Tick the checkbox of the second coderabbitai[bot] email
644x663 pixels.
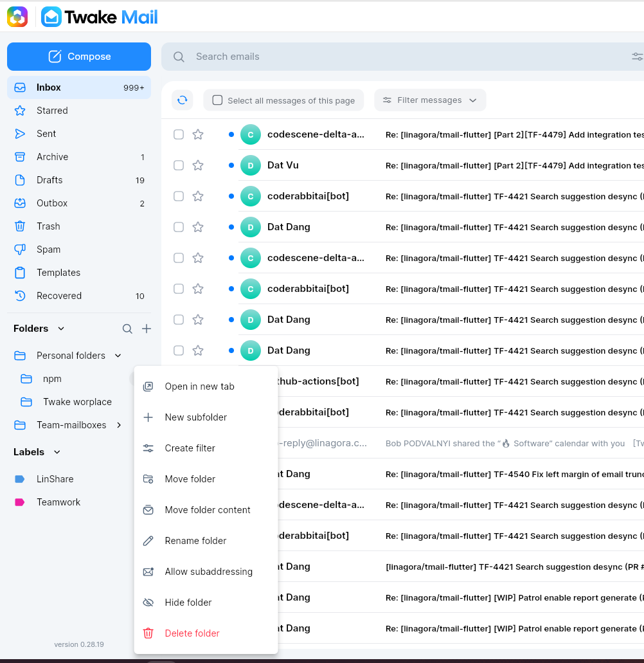tap(179, 289)
